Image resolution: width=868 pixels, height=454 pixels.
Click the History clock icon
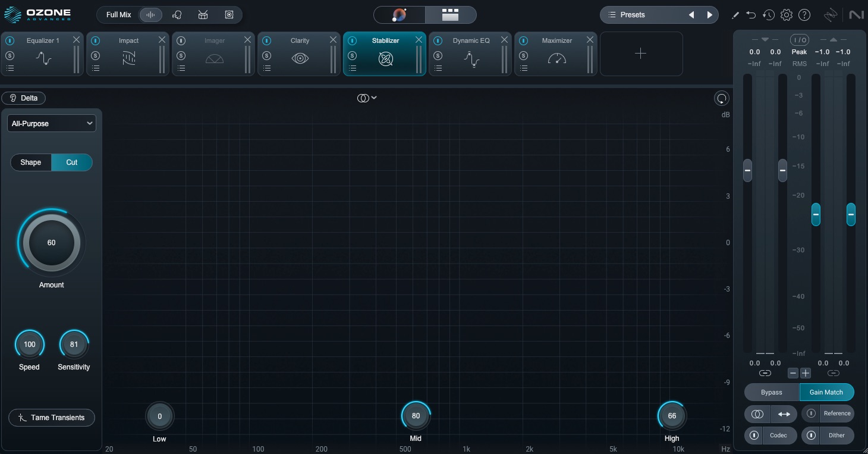769,15
